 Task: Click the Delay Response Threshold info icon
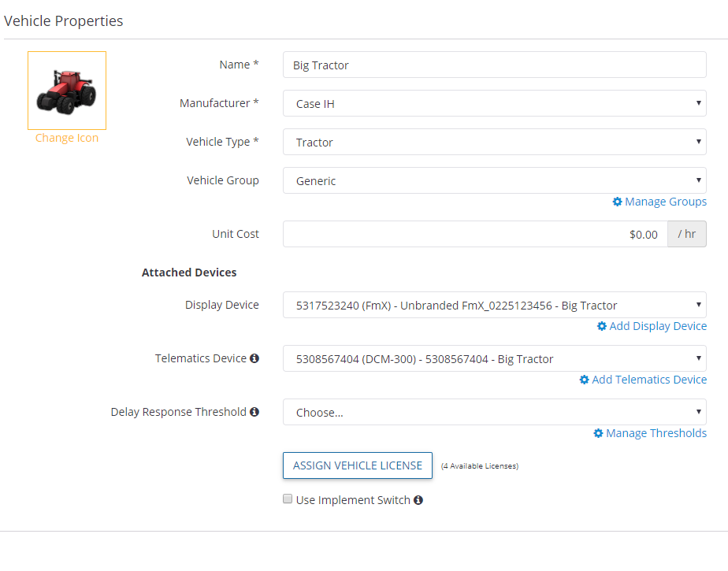point(254,412)
